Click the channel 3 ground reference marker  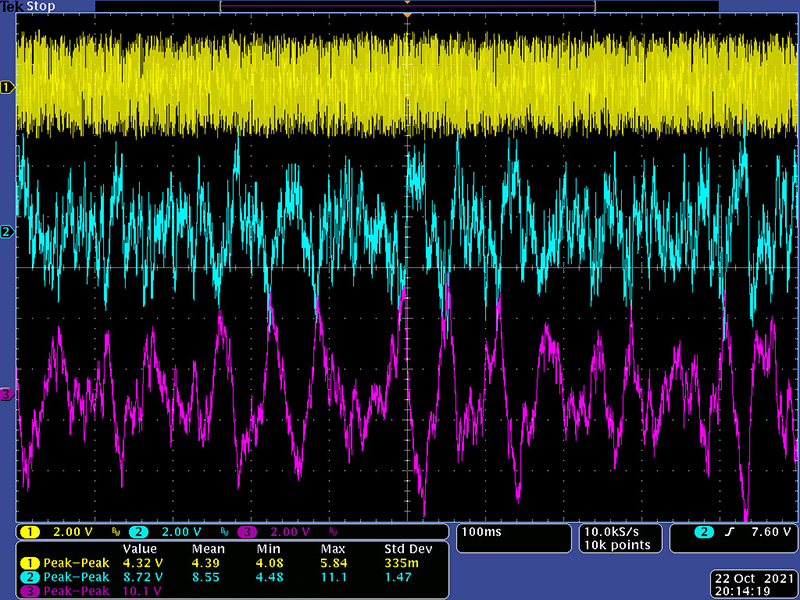(7, 395)
